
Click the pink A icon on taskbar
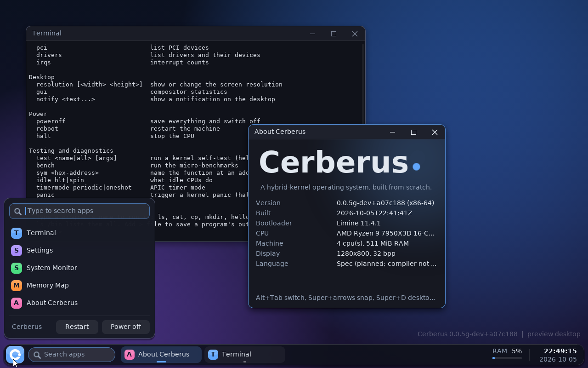pyautogui.click(x=130, y=354)
